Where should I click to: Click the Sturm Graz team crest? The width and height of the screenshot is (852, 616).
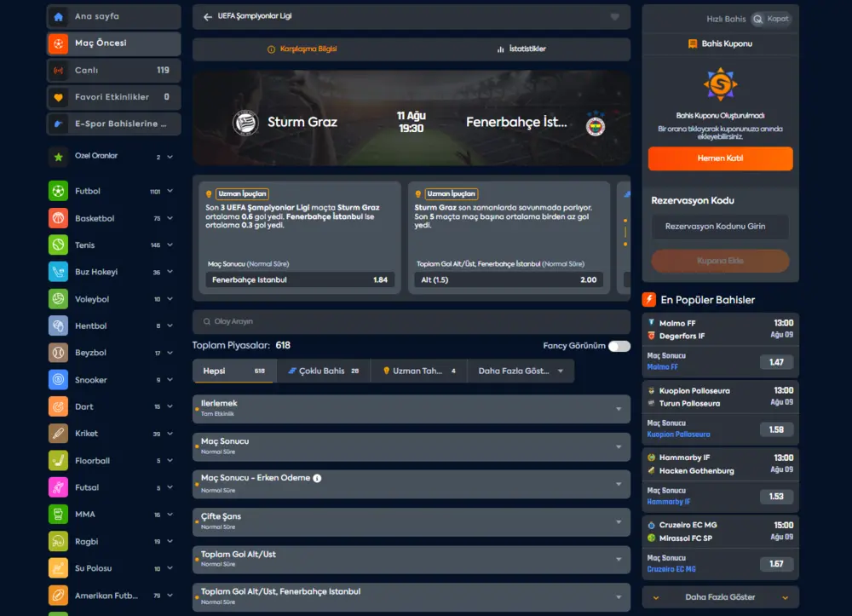coord(245,123)
